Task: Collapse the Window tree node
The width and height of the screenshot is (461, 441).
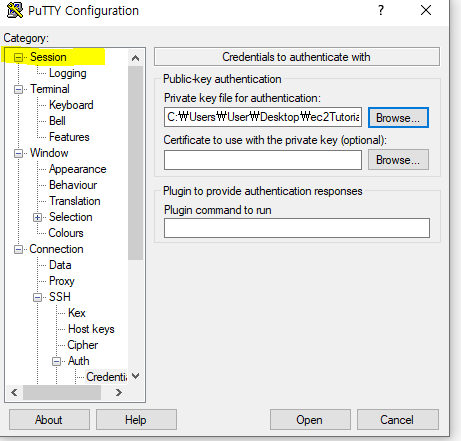Action: click(x=18, y=153)
